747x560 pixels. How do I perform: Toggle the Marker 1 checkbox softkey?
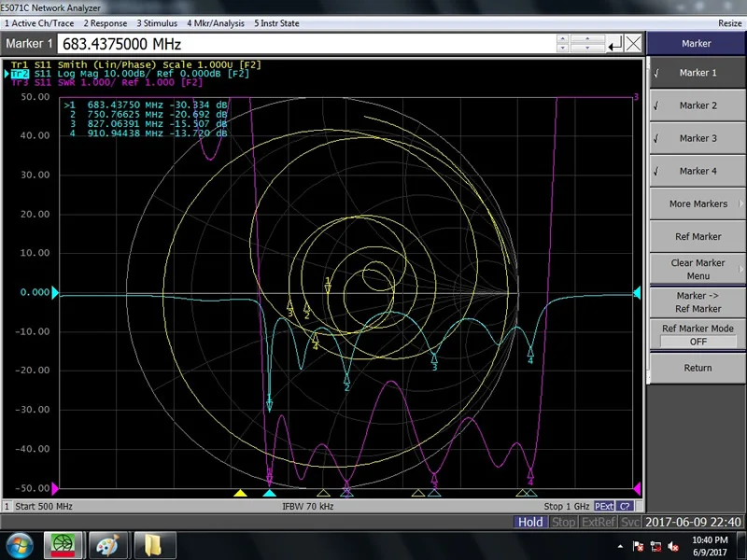tap(697, 73)
